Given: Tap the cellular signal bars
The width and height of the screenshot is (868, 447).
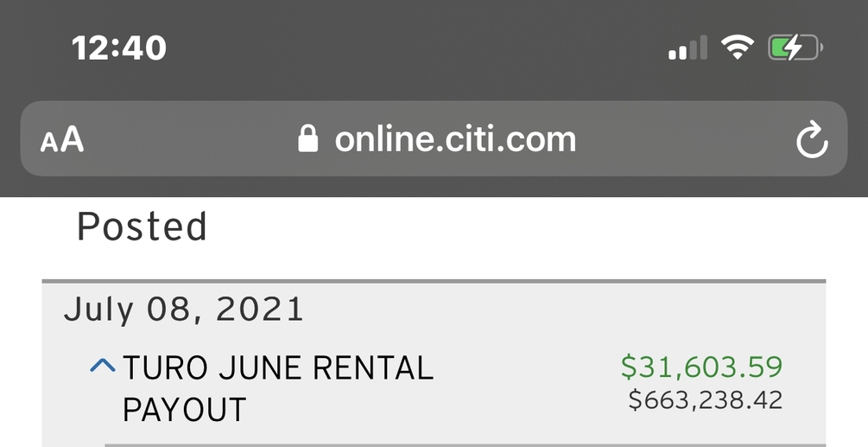Looking at the screenshot, I should coord(687,48).
